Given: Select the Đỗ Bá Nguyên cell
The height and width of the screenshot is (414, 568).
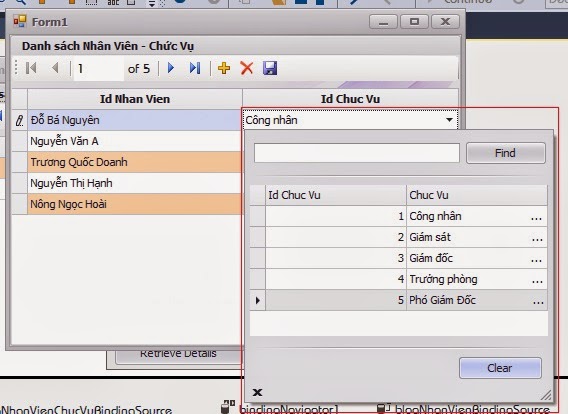Looking at the screenshot, I should pyautogui.click(x=134, y=120).
